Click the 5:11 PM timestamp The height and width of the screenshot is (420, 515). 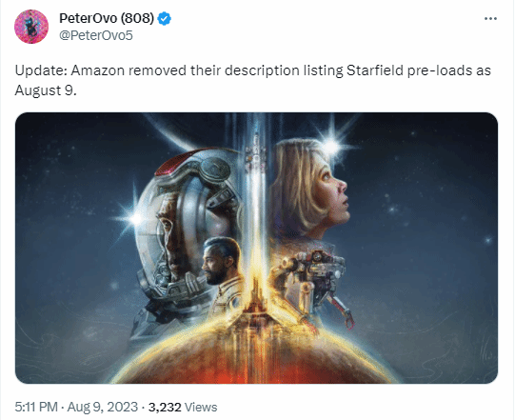click(36, 407)
